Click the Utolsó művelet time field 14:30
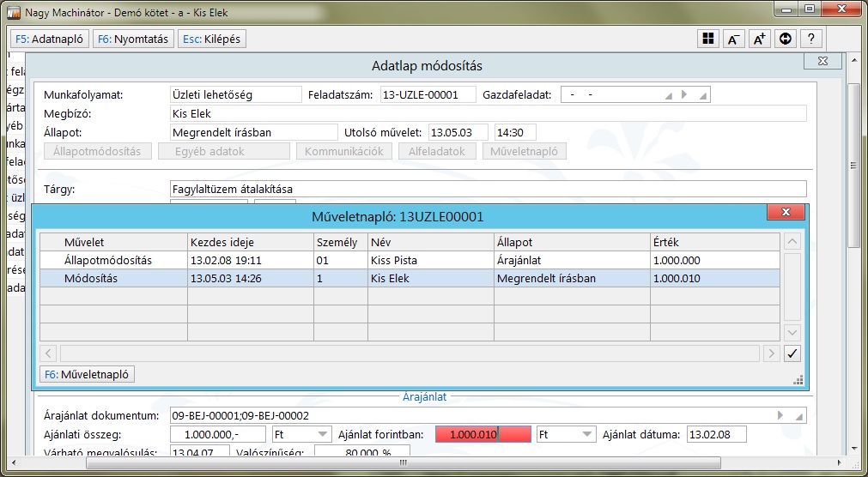868x477 pixels. pyautogui.click(x=515, y=132)
